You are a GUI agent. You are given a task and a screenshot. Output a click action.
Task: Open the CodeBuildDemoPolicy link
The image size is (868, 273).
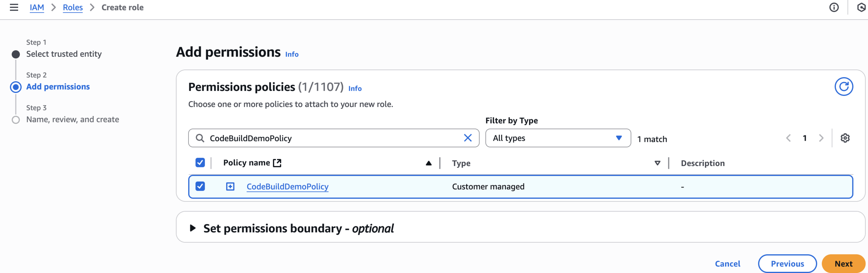tap(287, 187)
